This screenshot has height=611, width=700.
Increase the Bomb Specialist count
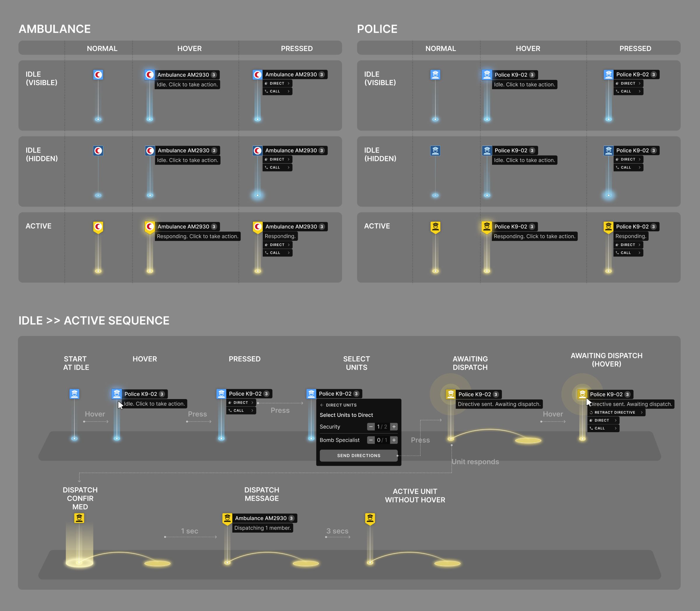(x=394, y=440)
